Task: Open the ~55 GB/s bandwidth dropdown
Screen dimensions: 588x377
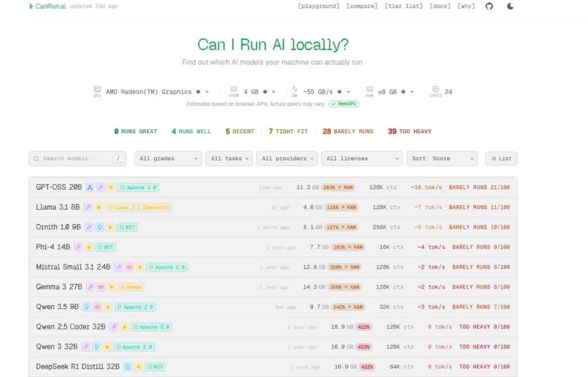Action: (x=326, y=91)
